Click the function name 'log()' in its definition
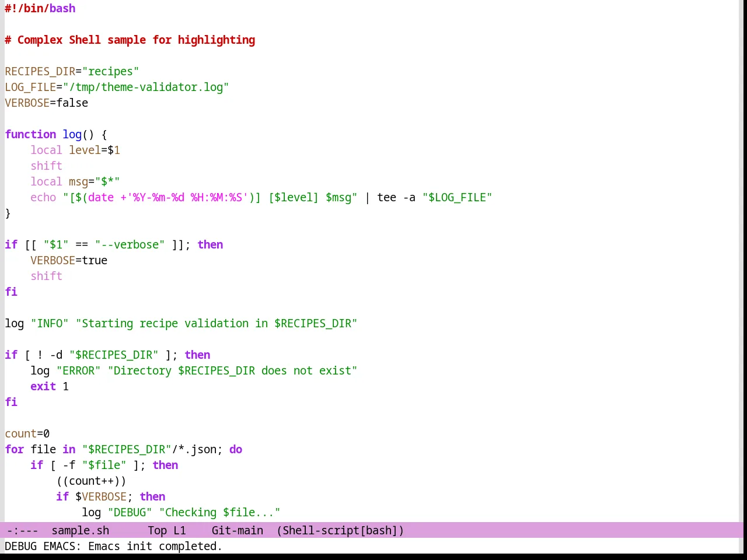The height and width of the screenshot is (560, 747). (x=78, y=135)
